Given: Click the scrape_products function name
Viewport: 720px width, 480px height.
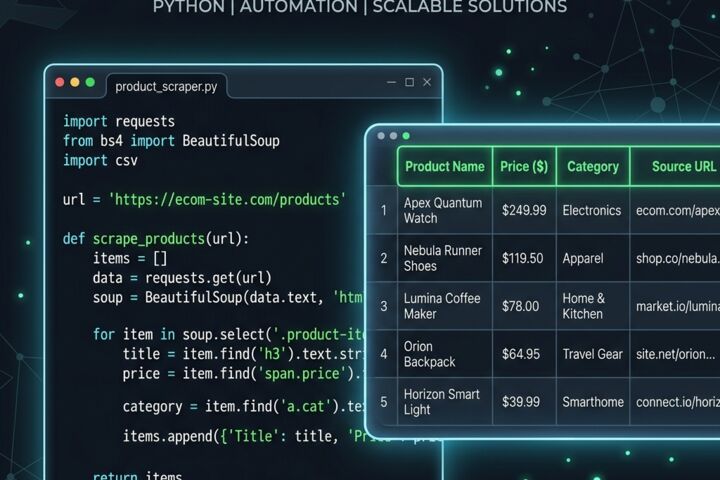Looking at the screenshot, I should [x=149, y=239].
